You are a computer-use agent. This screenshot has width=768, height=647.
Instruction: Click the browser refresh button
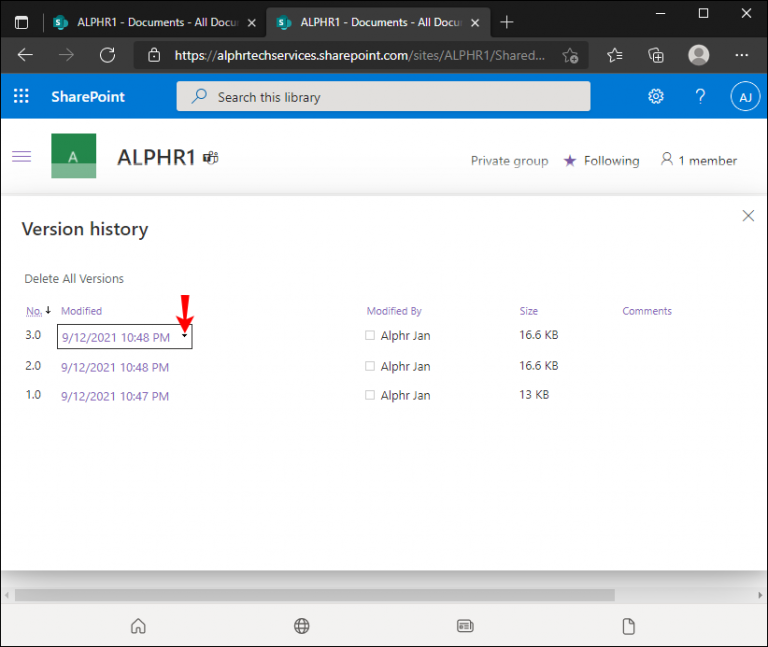tap(107, 56)
